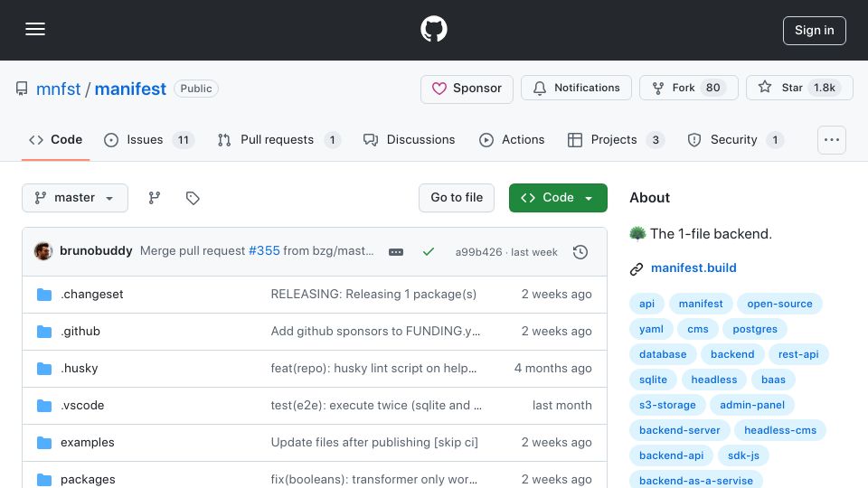Open 'Add github sponsors to FUNDING' commit

[x=375, y=332]
